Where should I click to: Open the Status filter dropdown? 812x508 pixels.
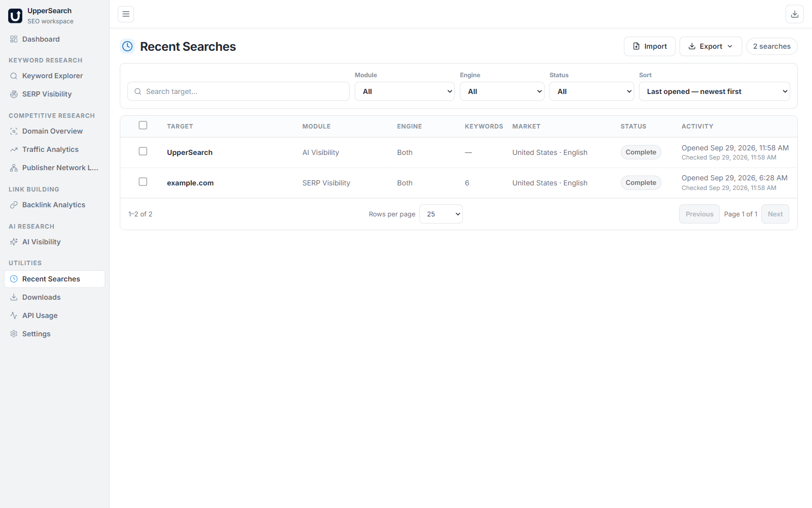(592, 91)
